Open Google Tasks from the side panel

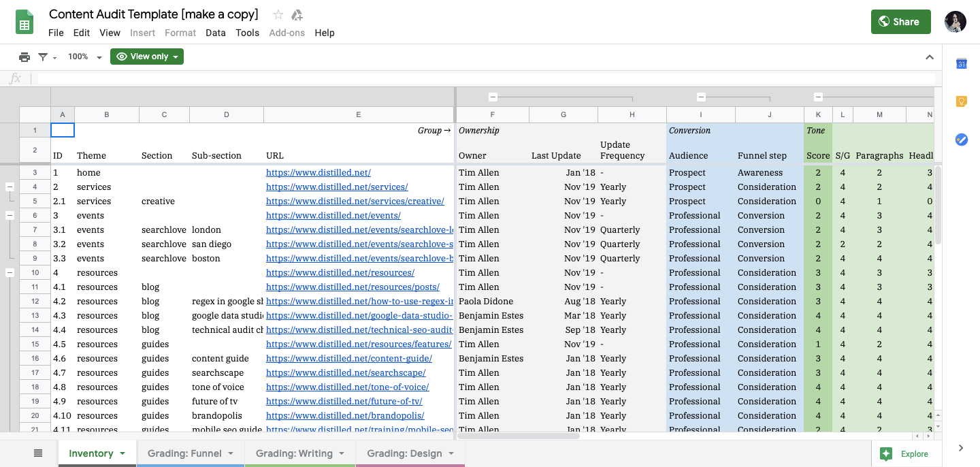tap(961, 140)
